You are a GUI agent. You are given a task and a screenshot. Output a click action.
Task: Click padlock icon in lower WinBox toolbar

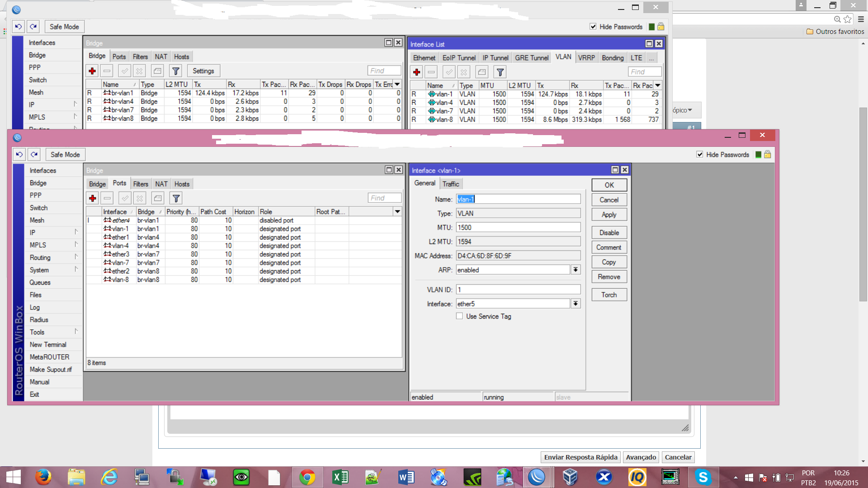click(x=768, y=155)
